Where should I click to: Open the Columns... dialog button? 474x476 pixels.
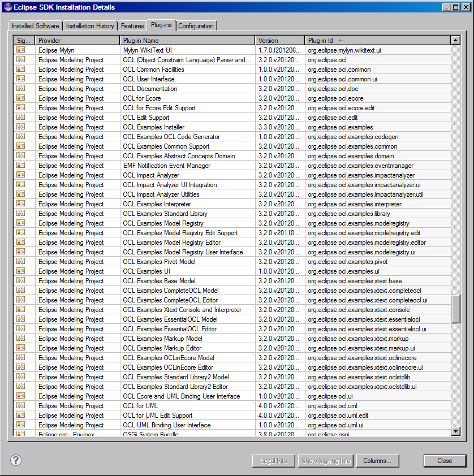click(x=377, y=461)
